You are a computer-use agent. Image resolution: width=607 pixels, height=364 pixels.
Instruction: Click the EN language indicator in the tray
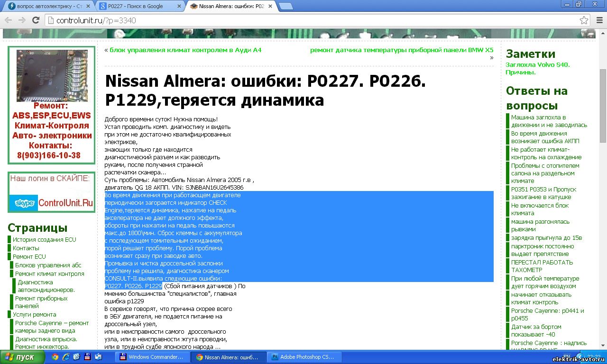566,357
